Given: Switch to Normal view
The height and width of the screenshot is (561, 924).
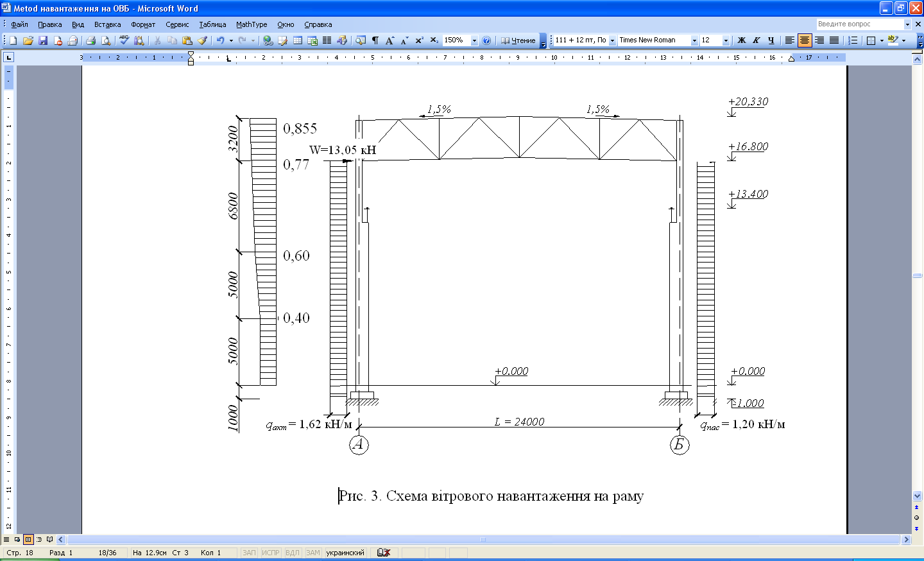Looking at the screenshot, I should click(6, 540).
